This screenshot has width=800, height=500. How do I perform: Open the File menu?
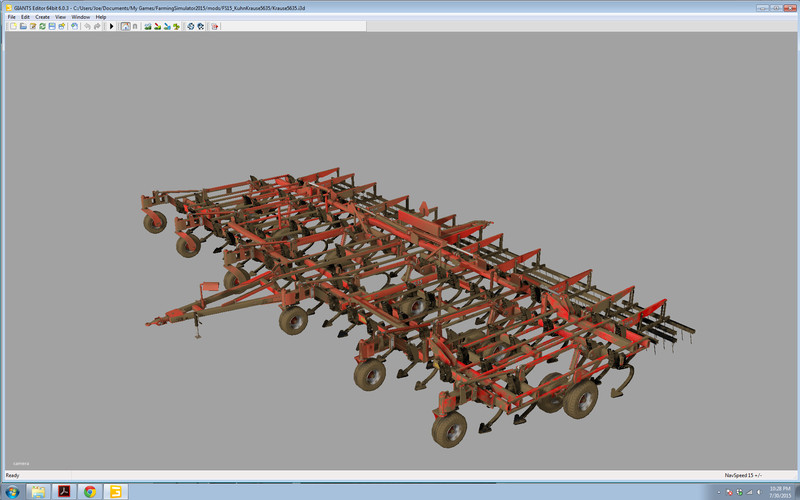point(11,17)
